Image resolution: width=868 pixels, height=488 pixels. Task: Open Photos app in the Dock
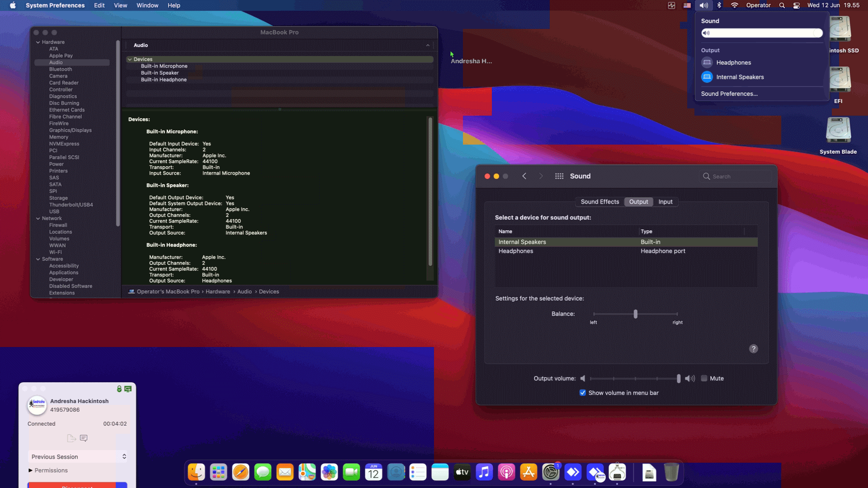point(329,472)
